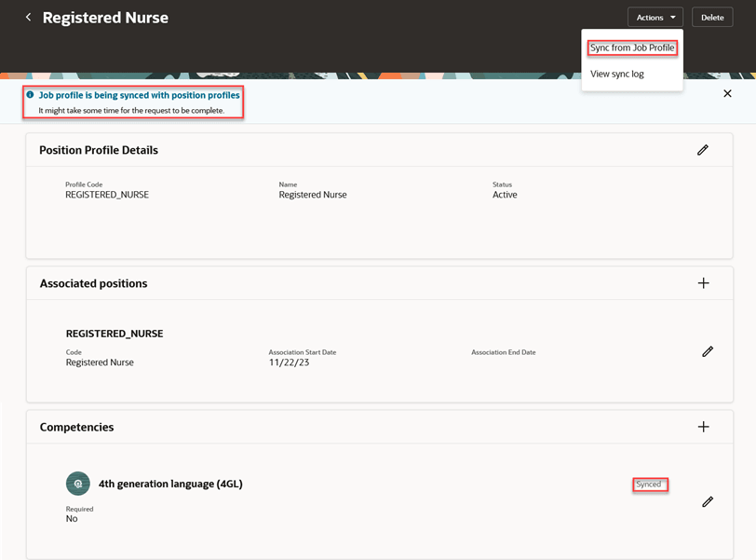Open the Actions dropdown menu
Viewport: 756px width, 560px height.
coord(655,16)
